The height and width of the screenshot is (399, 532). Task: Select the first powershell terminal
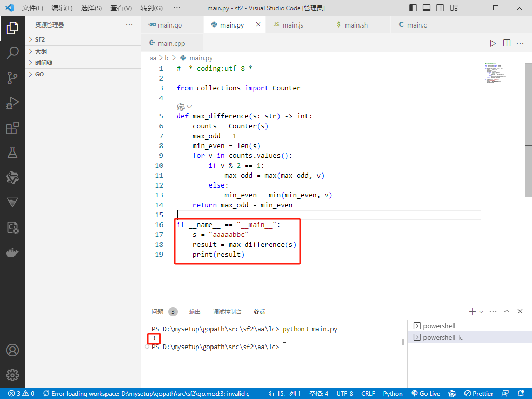click(470, 326)
